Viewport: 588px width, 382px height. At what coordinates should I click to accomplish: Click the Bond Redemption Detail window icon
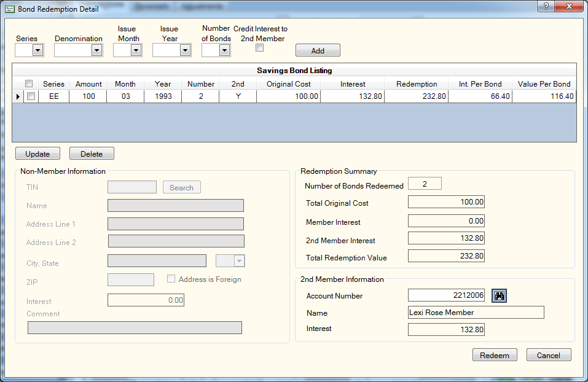click(10, 9)
